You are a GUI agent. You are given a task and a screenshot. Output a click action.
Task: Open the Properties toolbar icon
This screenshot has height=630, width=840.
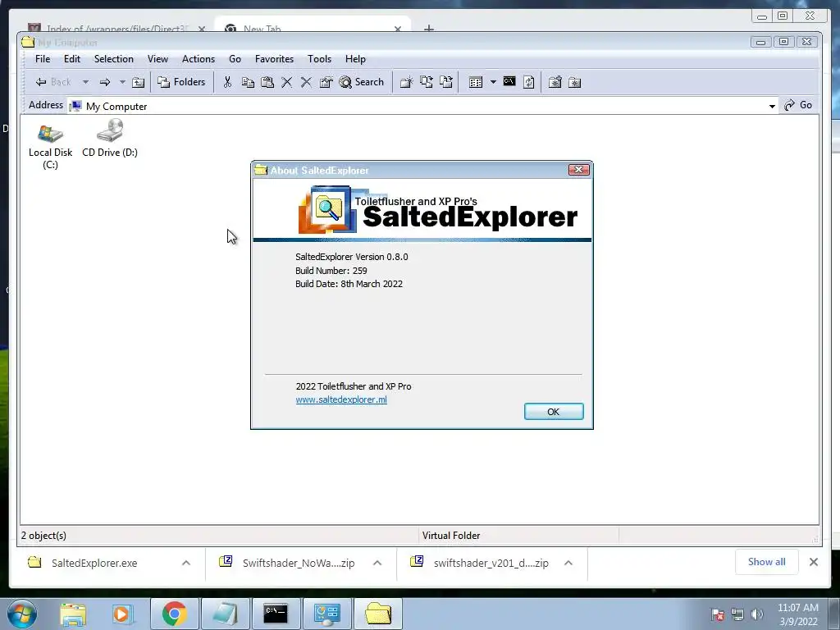point(326,82)
